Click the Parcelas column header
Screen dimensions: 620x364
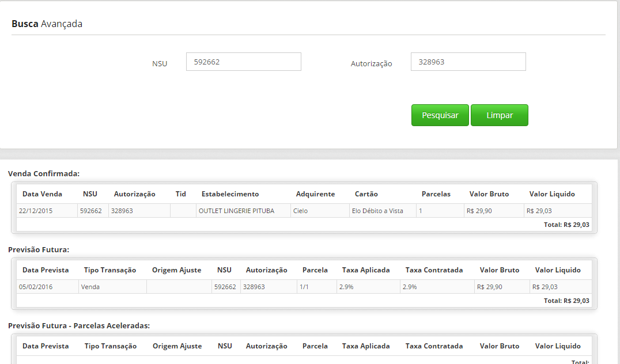(x=436, y=194)
